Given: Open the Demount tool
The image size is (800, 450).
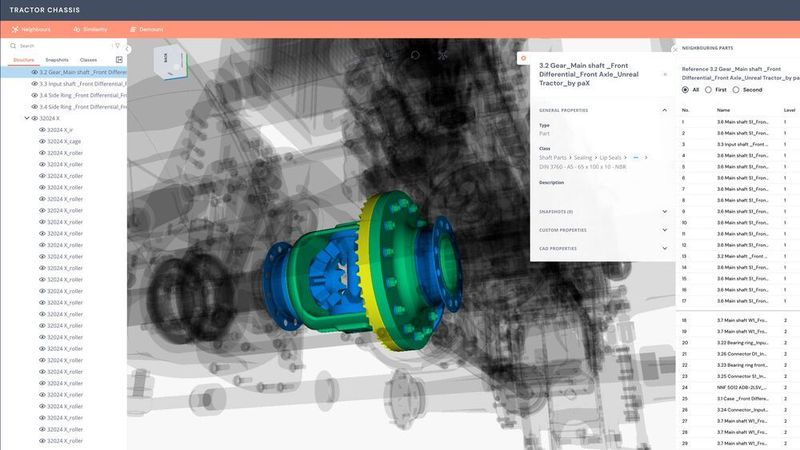Looking at the screenshot, I should tap(146, 30).
